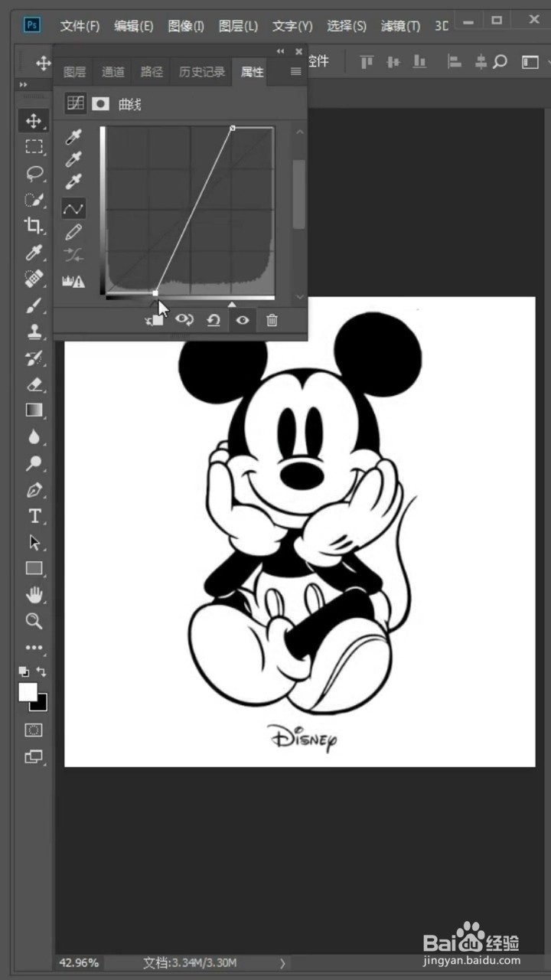Switch to the 图层 tab

75,72
